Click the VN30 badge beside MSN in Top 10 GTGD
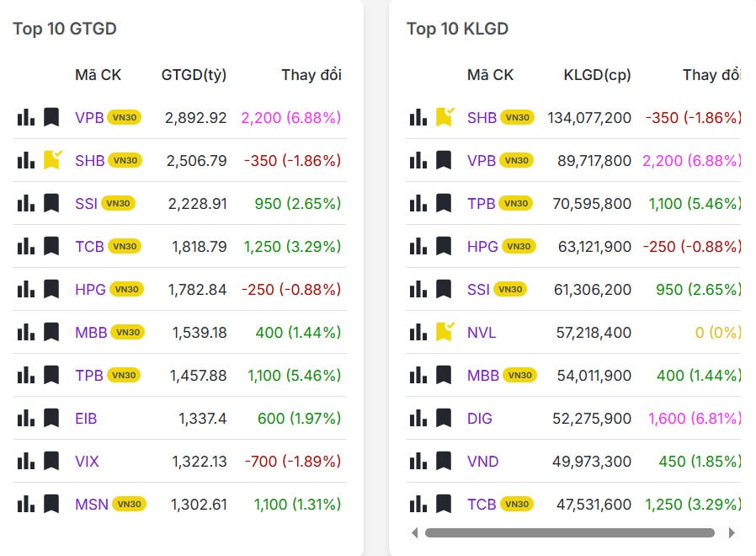 coord(129,504)
